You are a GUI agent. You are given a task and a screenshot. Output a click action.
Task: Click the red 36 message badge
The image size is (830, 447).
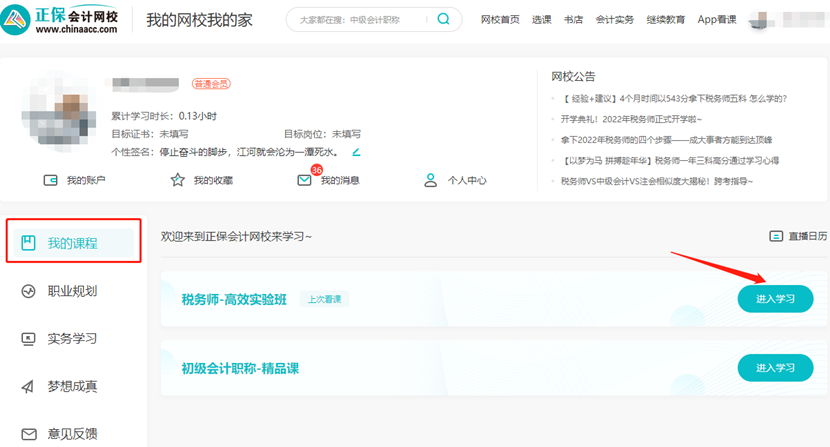click(x=317, y=170)
